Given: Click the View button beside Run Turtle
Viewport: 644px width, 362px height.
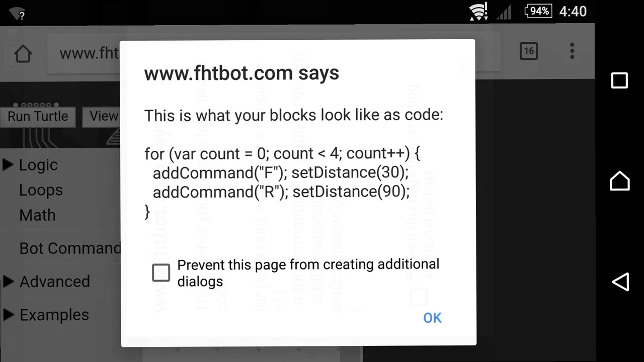Looking at the screenshot, I should coord(102,116).
